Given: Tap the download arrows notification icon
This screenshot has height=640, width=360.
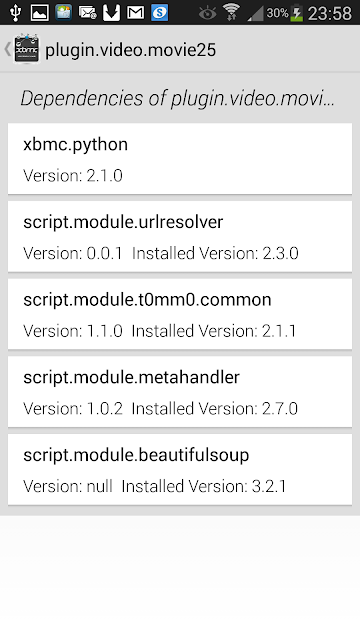Looking at the screenshot, I should pyautogui.click(x=111, y=13).
